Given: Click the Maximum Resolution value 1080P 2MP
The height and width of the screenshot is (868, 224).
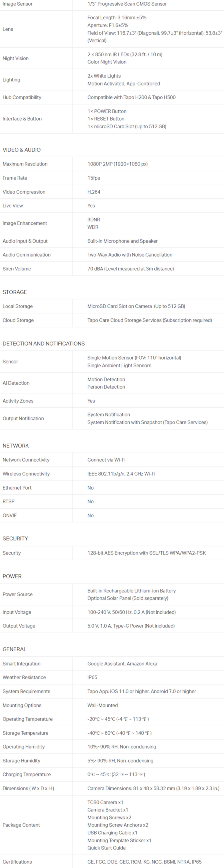Looking at the screenshot, I should click(117, 164).
